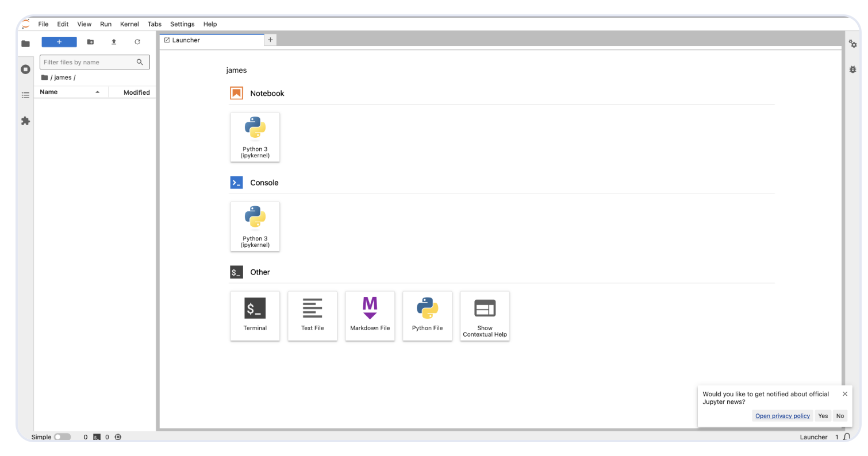Refresh the file browser listing

tap(137, 42)
